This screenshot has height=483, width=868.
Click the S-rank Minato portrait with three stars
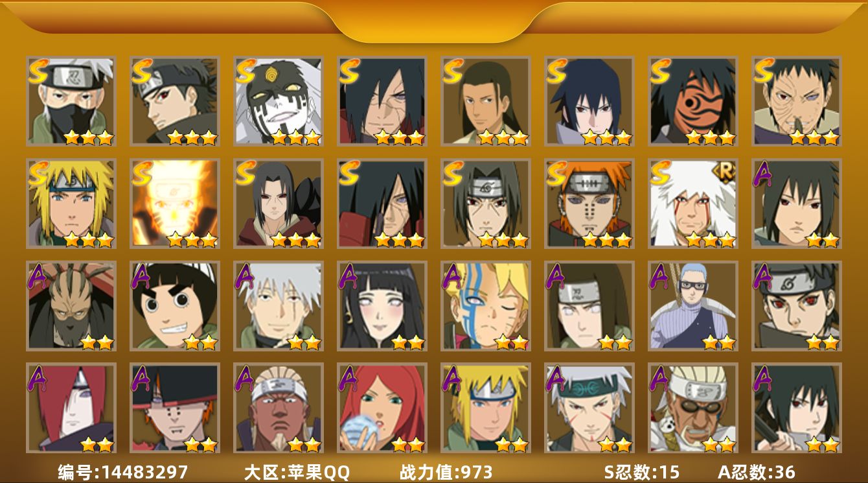pos(71,204)
